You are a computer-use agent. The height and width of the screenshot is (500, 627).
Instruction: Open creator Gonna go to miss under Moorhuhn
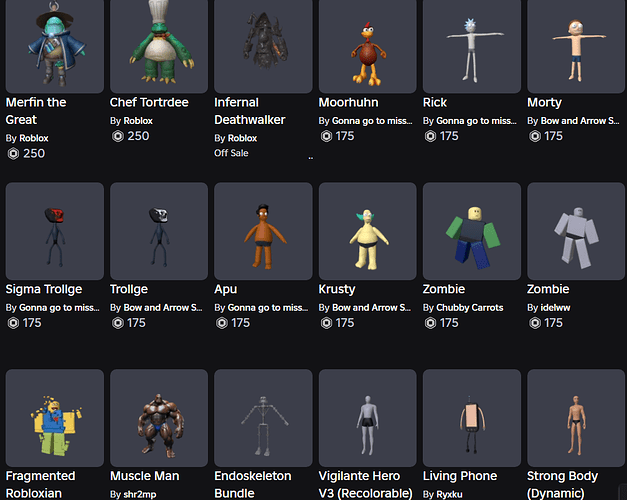pos(372,121)
